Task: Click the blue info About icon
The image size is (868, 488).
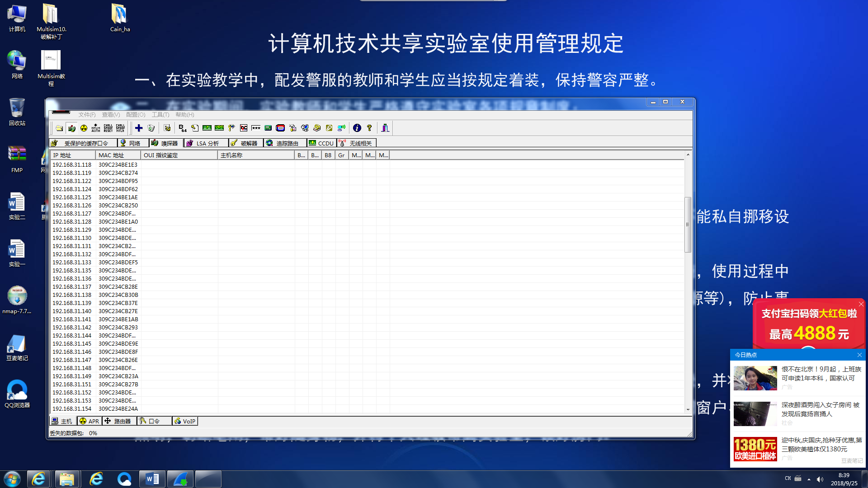Action: (357, 128)
